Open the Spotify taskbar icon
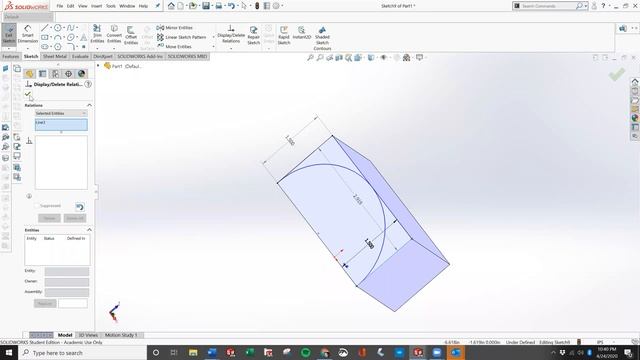Screen dimensions: 640x360 tap(305, 353)
